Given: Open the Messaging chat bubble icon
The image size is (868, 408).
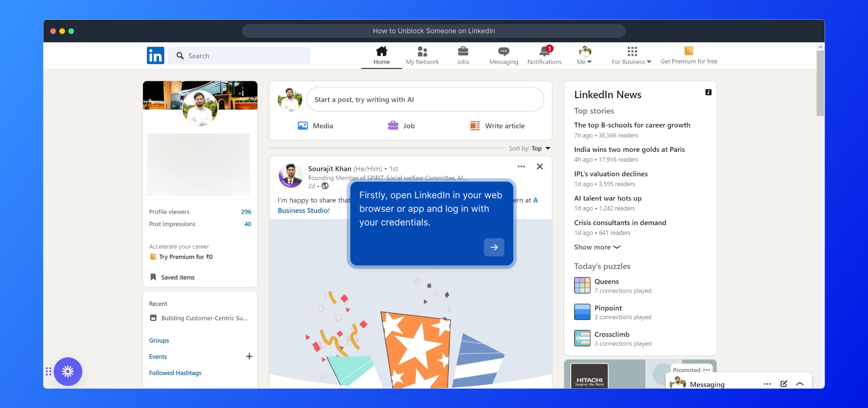Looking at the screenshot, I should point(504,51).
